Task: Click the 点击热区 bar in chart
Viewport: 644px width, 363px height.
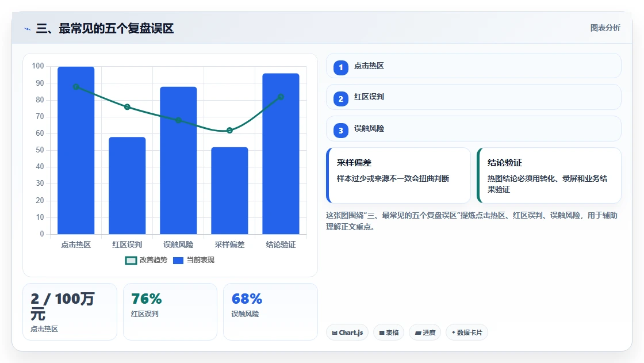Action: (x=76, y=151)
